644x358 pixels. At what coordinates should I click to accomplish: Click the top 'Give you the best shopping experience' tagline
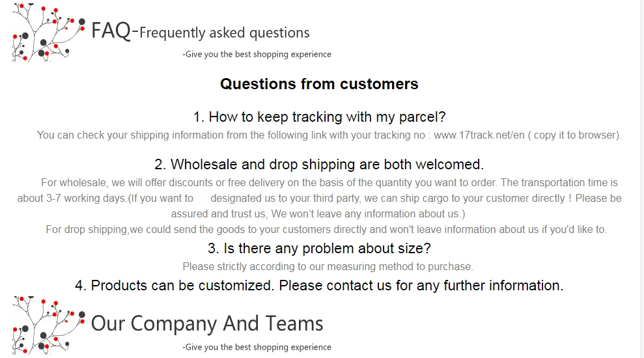257,54
